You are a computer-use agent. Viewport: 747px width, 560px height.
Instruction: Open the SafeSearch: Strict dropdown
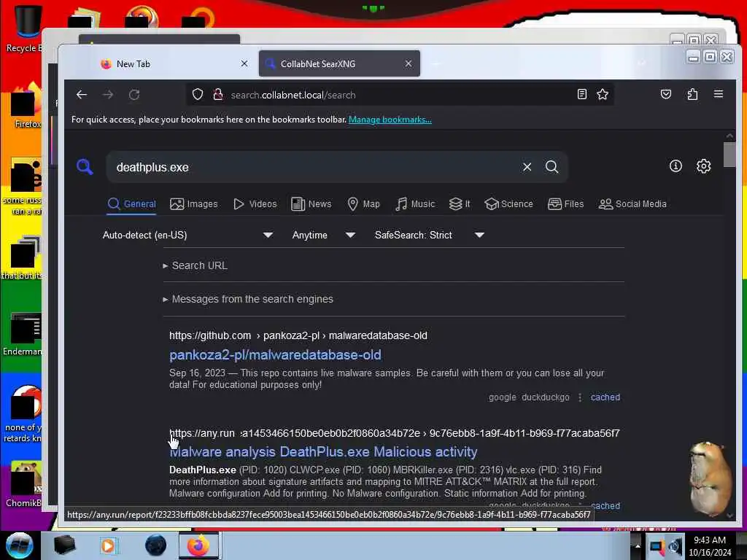429,235
